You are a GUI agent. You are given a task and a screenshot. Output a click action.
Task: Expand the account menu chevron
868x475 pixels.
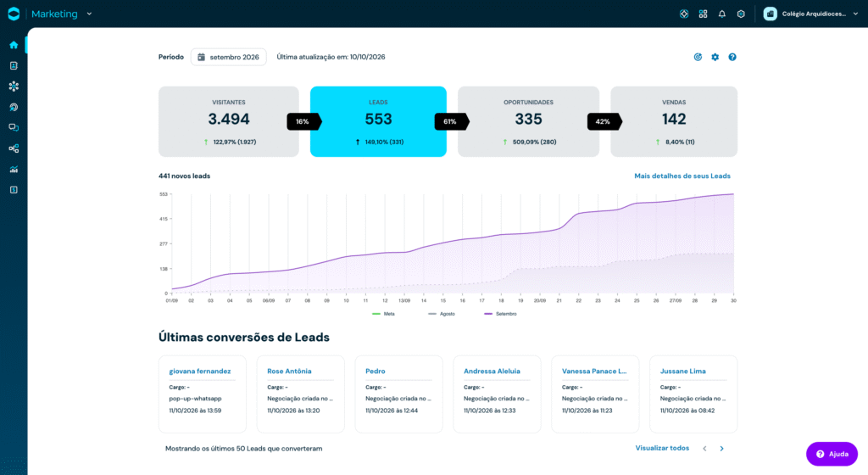pyautogui.click(x=855, y=14)
